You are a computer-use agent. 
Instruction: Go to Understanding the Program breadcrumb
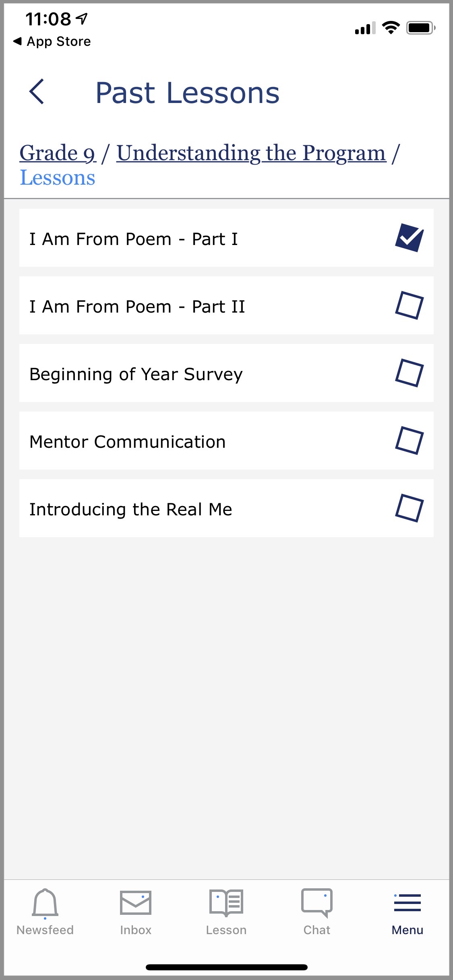251,153
